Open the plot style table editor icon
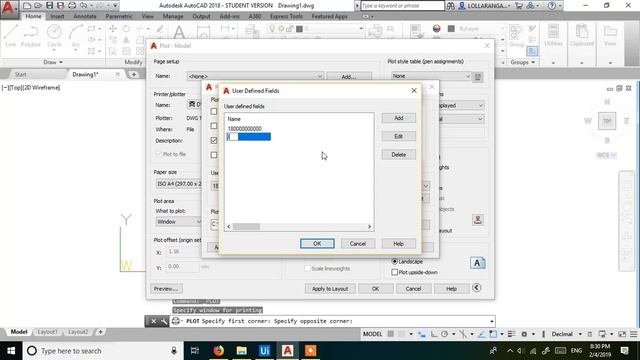The height and width of the screenshot is (360, 640). (478, 77)
